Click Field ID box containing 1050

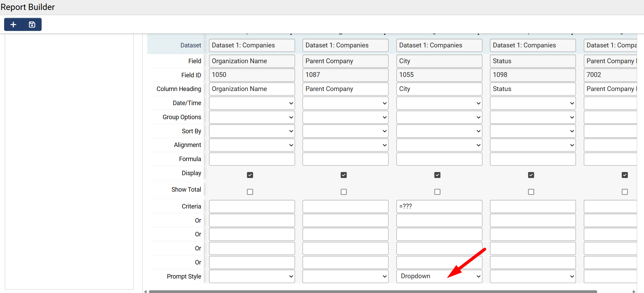[252, 75]
